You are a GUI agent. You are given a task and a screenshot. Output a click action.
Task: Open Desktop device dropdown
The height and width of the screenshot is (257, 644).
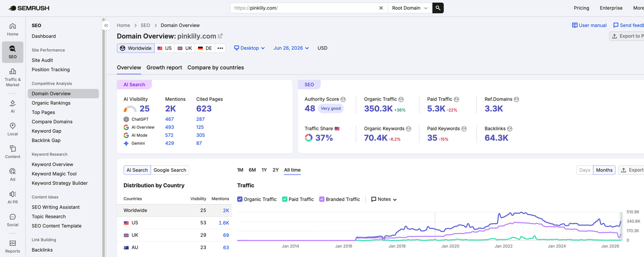249,48
